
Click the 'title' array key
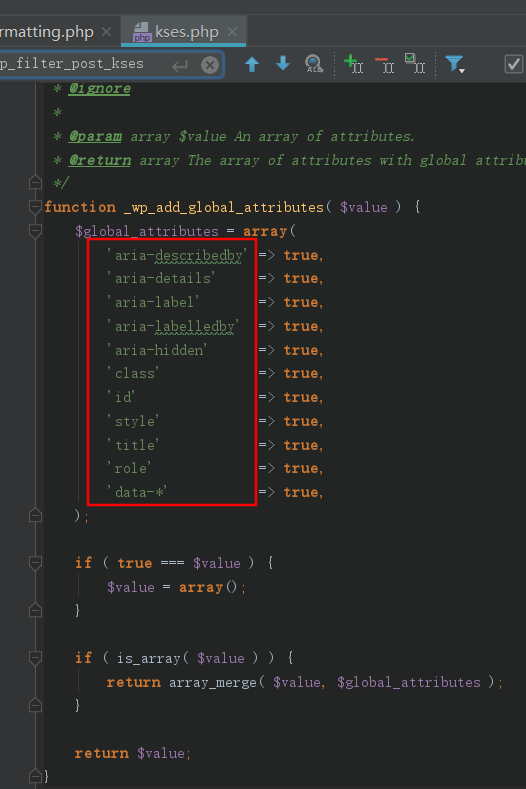pos(133,445)
